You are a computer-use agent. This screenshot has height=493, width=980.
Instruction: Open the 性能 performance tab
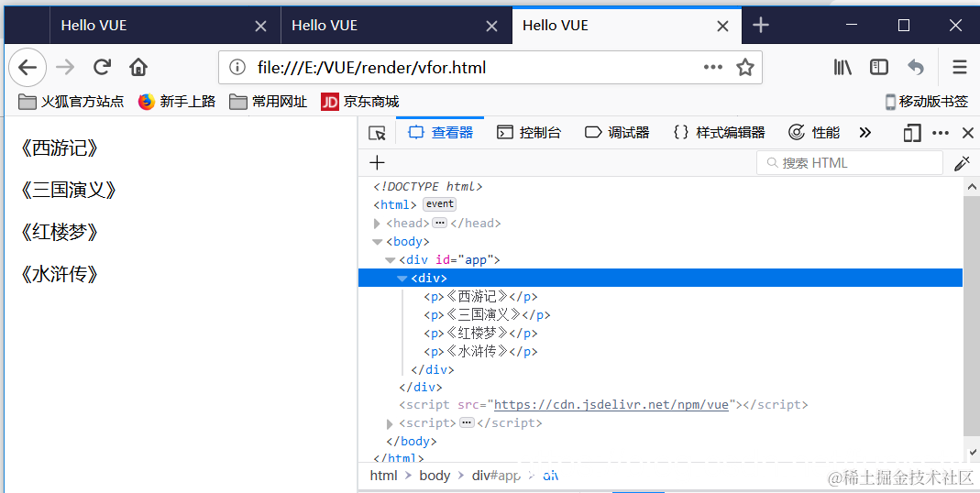pyautogui.click(x=814, y=133)
